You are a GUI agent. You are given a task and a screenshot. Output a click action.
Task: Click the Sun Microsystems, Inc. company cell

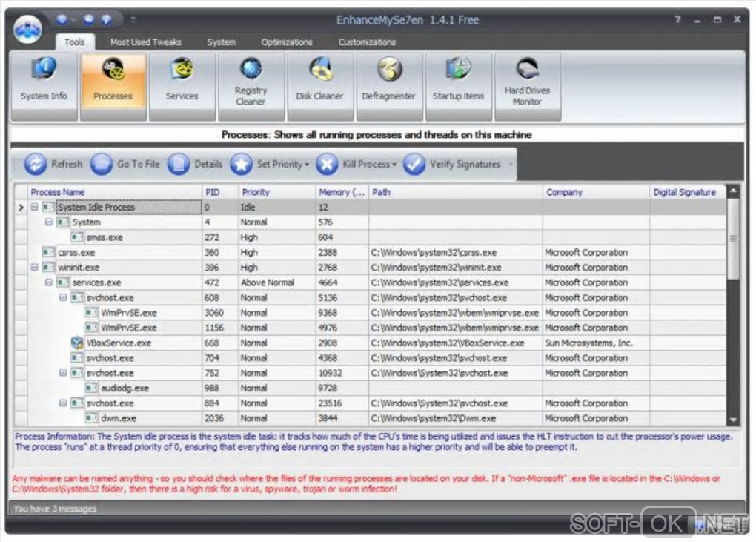597,343
